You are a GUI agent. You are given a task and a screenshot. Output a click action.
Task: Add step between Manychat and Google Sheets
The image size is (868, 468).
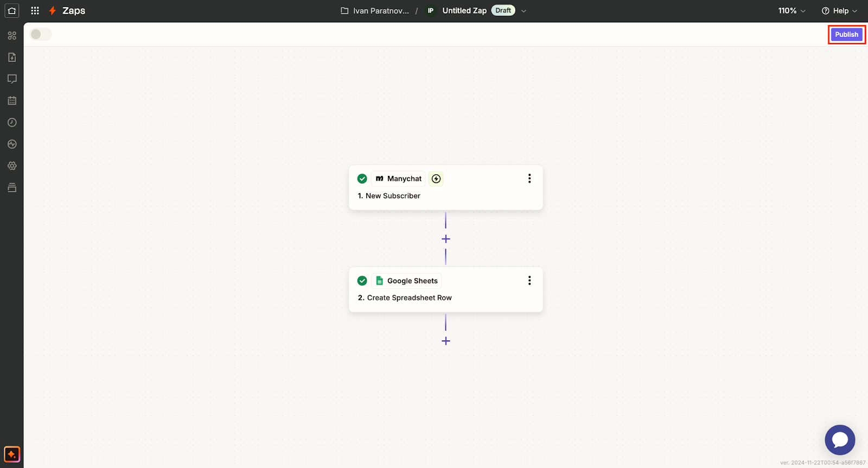point(446,239)
